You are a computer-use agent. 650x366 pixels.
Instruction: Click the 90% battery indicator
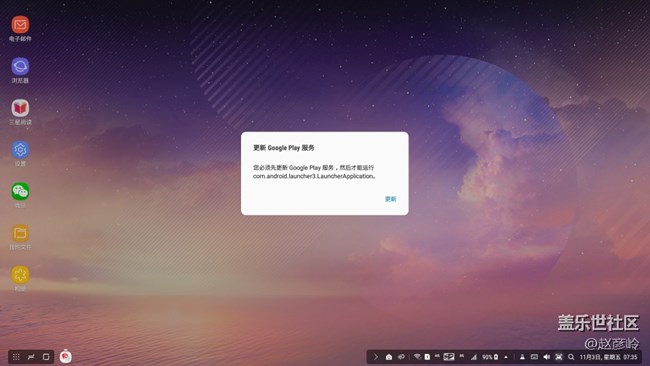coord(490,357)
